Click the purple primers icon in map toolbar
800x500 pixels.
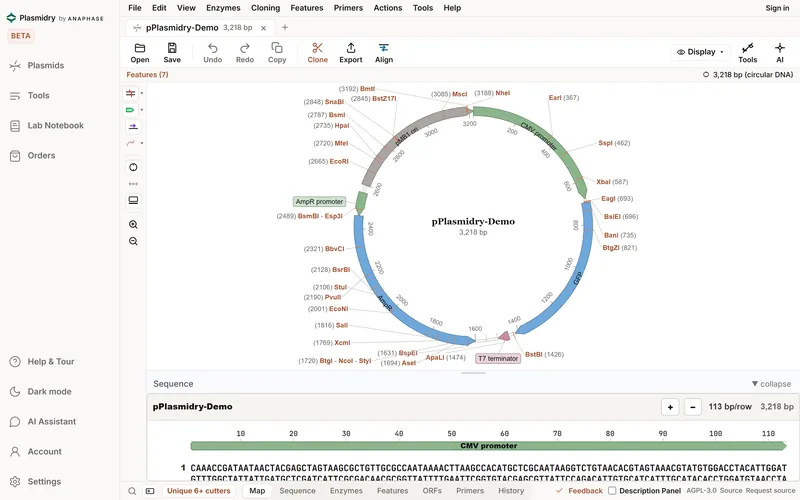coord(133,127)
